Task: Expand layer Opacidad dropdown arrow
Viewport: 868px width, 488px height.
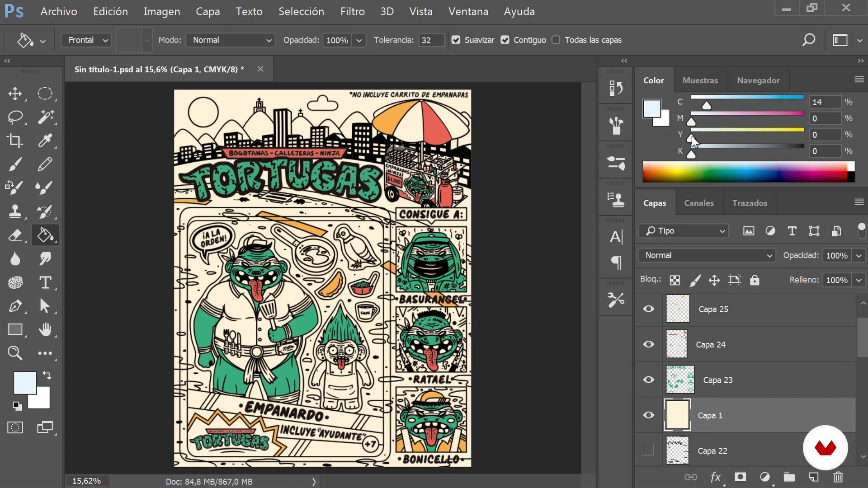Action: point(859,256)
